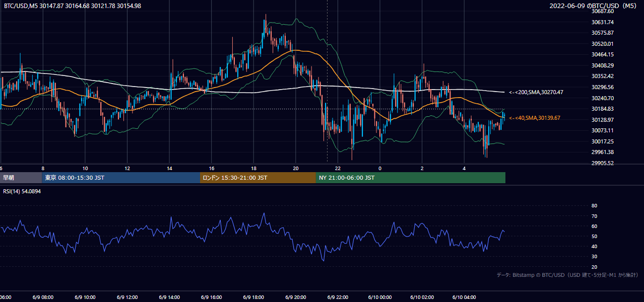Click the 6/10 00:00 date label
This screenshot has height=302, width=644.
[380, 297]
